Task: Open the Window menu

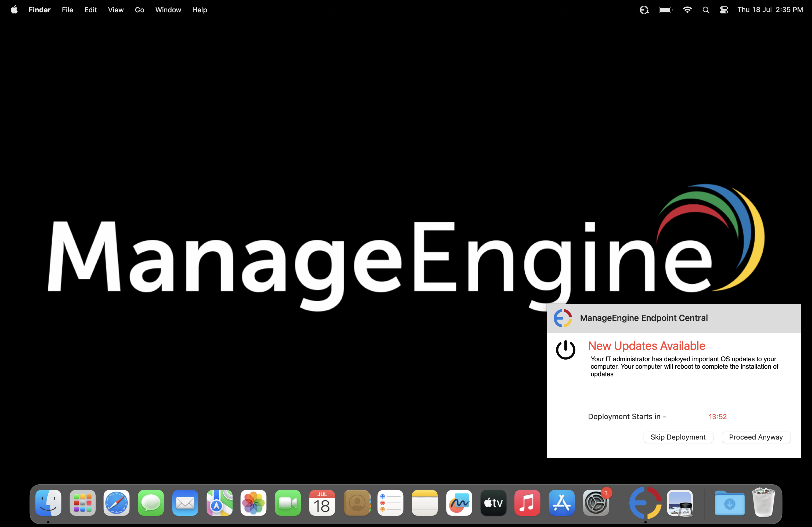Action: [168, 10]
